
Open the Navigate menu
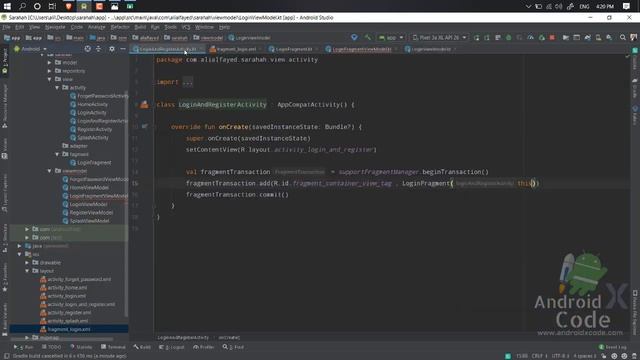pos(55,27)
